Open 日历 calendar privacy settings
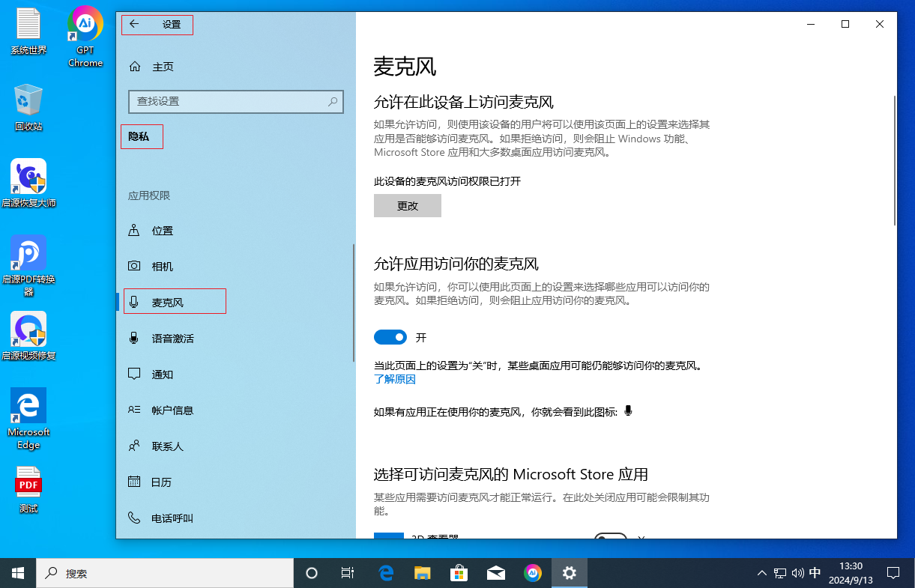This screenshot has width=915, height=588. tap(162, 482)
